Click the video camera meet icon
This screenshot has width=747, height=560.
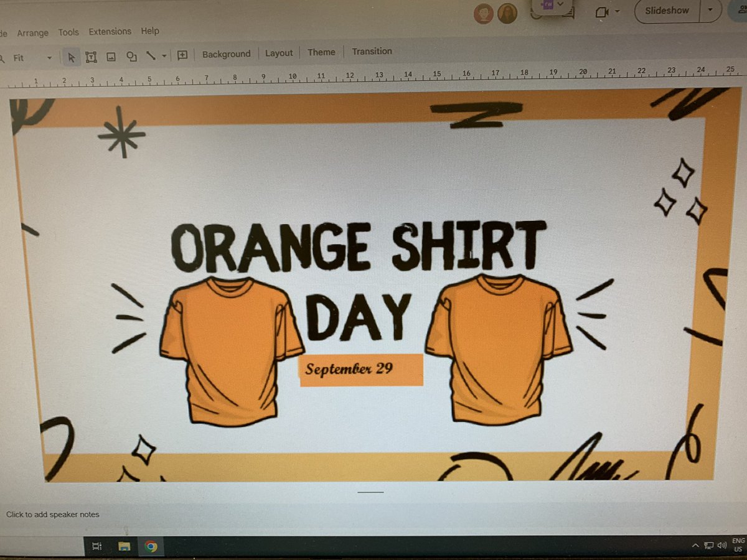click(601, 12)
